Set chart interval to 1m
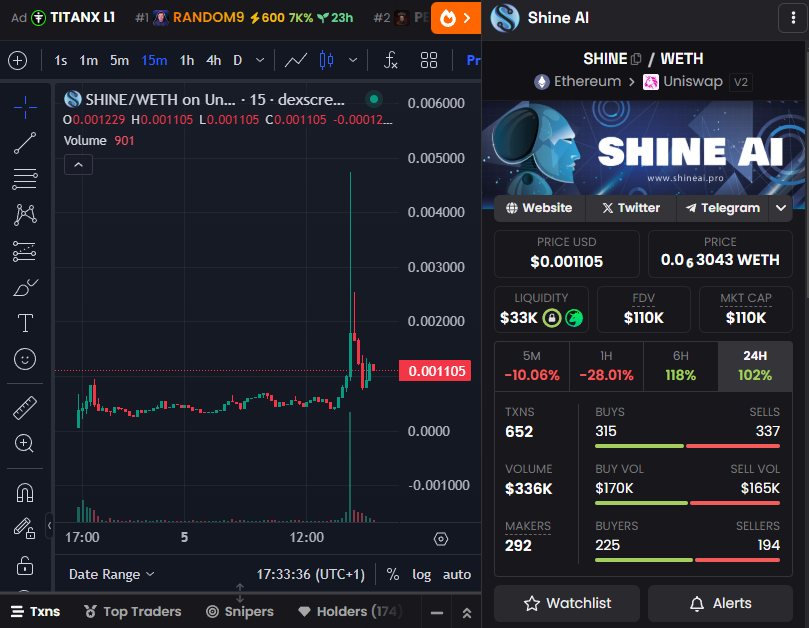809x628 pixels. pos(88,60)
